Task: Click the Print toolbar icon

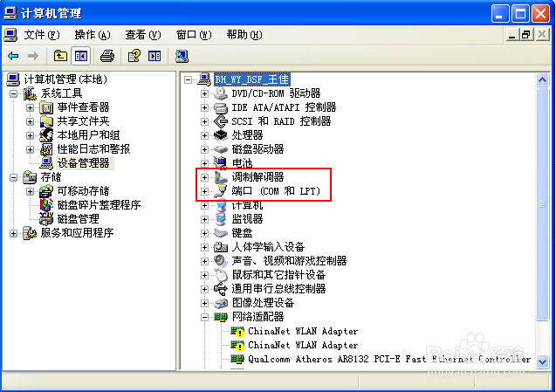Action: [x=107, y=56]
